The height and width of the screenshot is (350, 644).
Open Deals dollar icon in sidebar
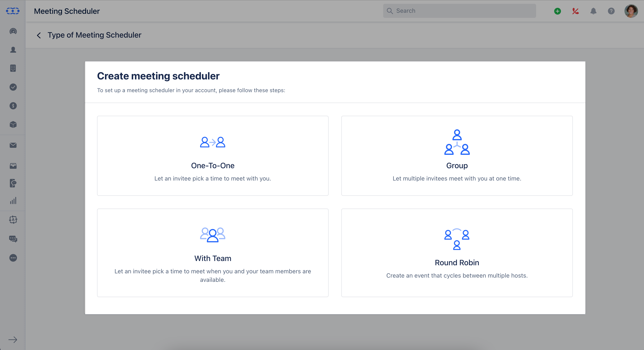pyautogui.click(x=13, y=106)
